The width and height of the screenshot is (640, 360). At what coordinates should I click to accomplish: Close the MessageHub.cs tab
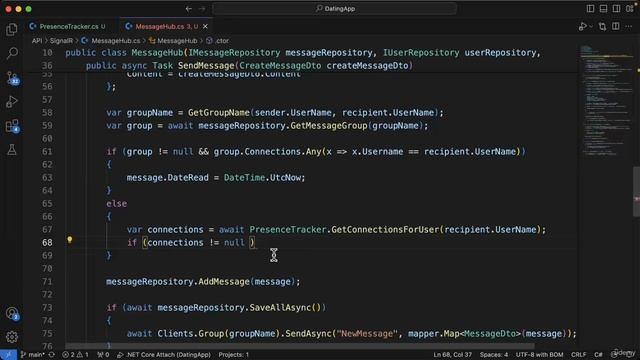point(205,27)
